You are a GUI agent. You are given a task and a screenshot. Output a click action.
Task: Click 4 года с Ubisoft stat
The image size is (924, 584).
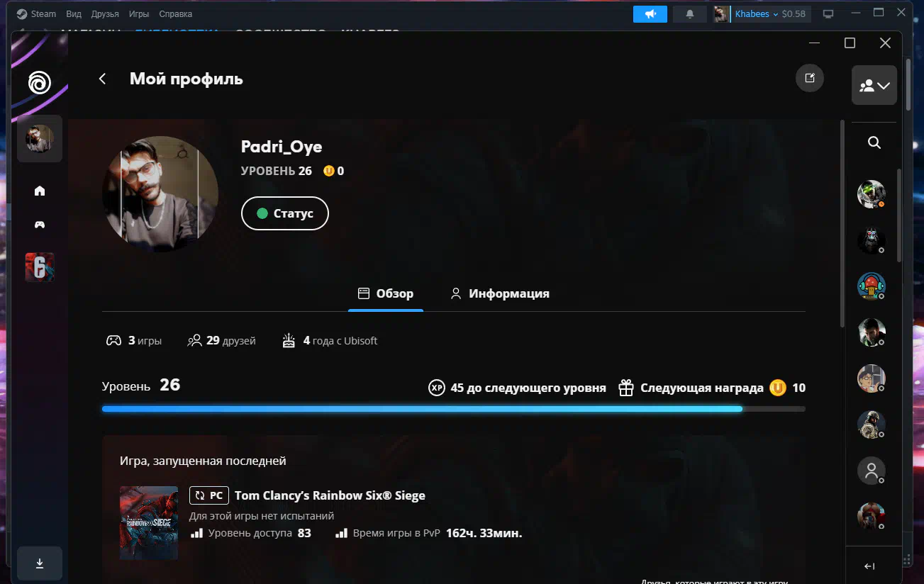[x=330, y=341]
